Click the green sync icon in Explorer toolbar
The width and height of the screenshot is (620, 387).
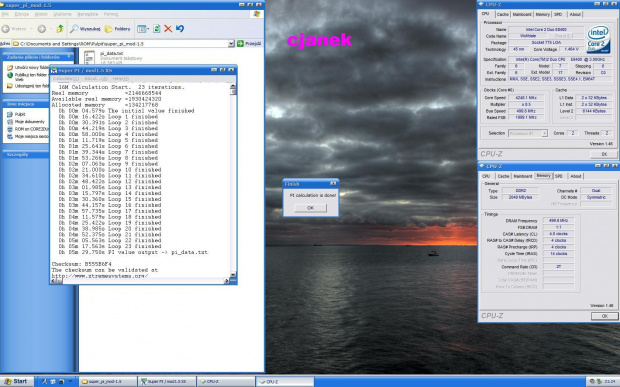pyautogui.click(x=157, y=28)
